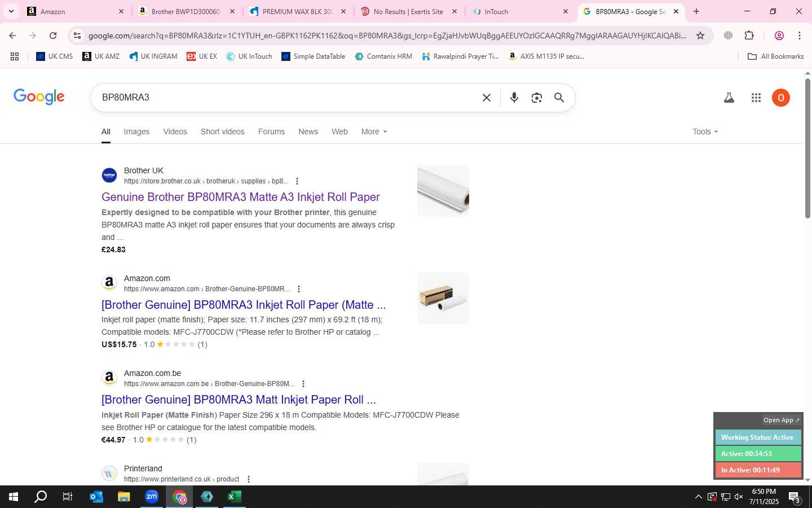Open All Bookmarks folder
This screenshot has height=508, width=812.
coord(775,56)
